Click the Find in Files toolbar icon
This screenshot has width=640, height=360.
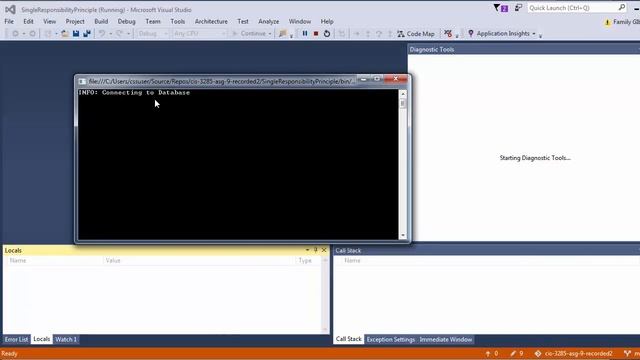pyautogui.click(x=282, y=34)
